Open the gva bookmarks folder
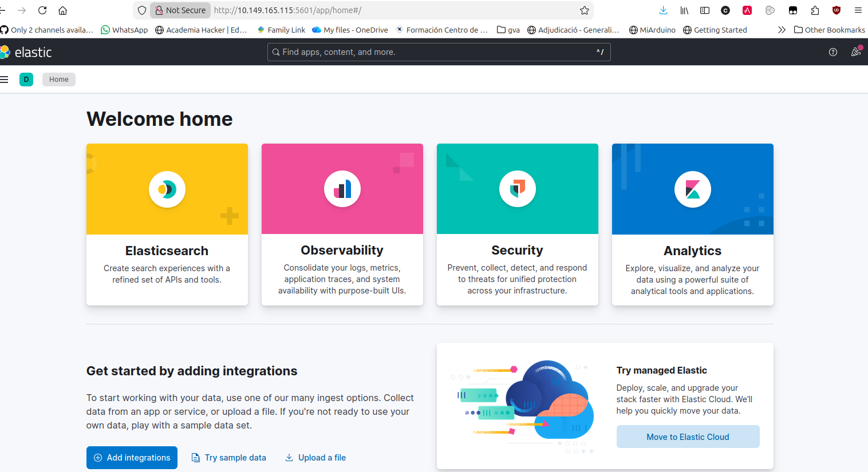 tap(508, 30)
